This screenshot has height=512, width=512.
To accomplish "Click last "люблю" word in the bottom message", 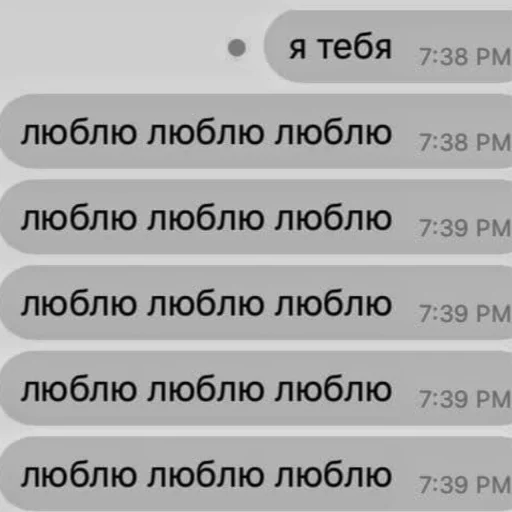I will point(333,476).
